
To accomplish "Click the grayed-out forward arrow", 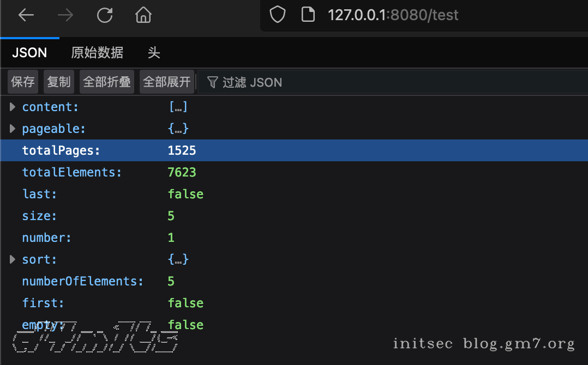I will pyautogui.click(x=65, y=15).
